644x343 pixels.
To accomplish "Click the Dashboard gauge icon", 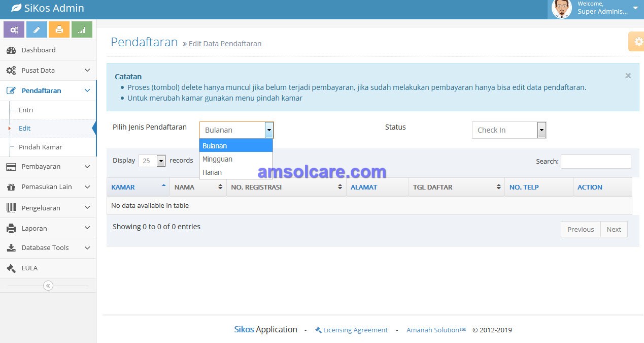I will click(x=11, y=50).
